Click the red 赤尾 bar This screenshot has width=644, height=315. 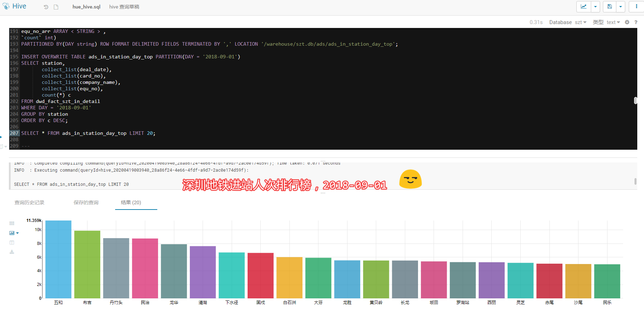pos(549,281)
